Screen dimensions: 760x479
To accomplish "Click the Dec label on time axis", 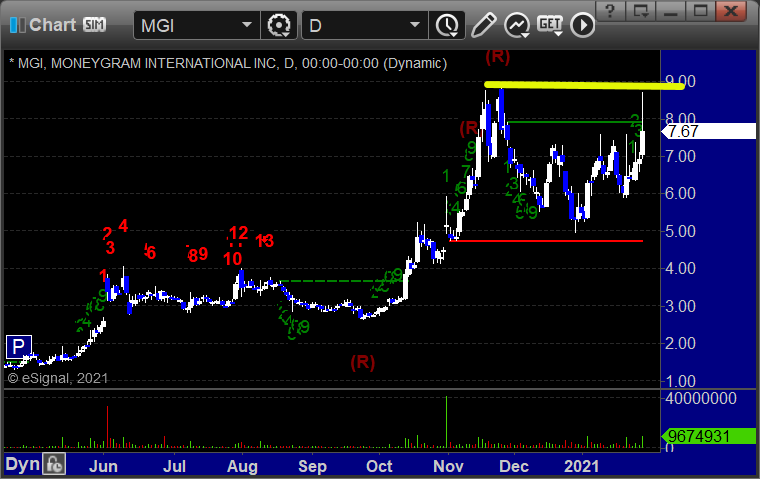I will coord(514,466).
